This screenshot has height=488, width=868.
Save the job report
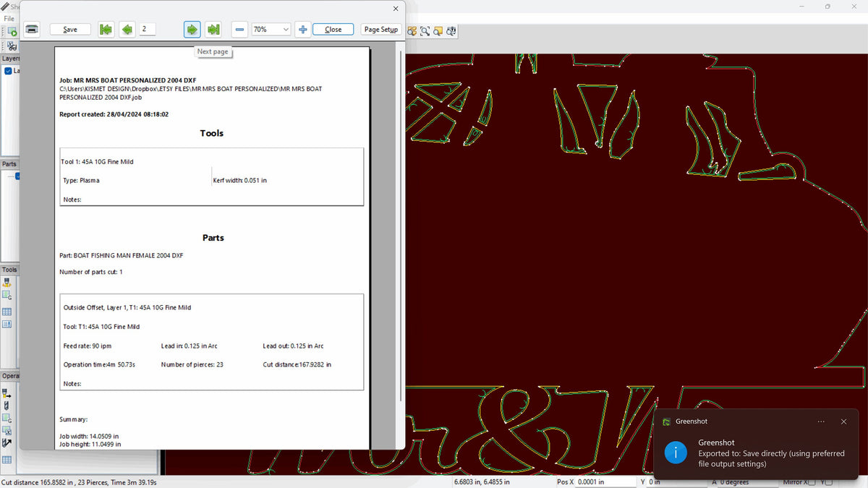click(x=70, y=30)
